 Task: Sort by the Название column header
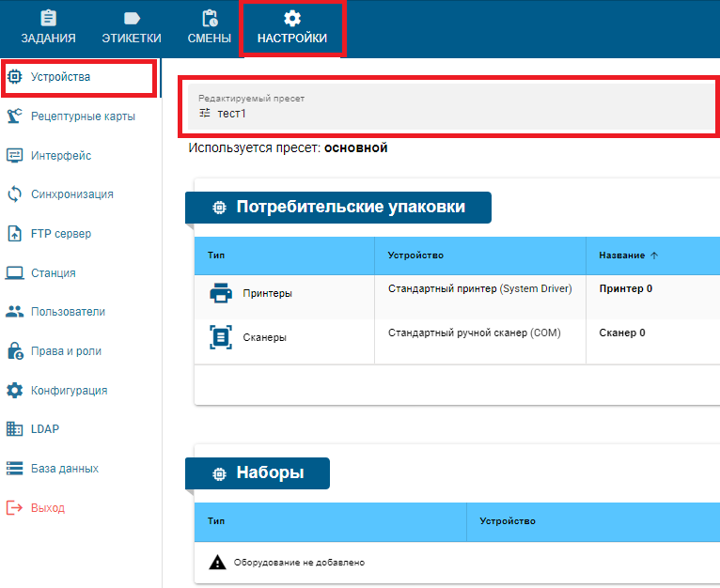622,255
